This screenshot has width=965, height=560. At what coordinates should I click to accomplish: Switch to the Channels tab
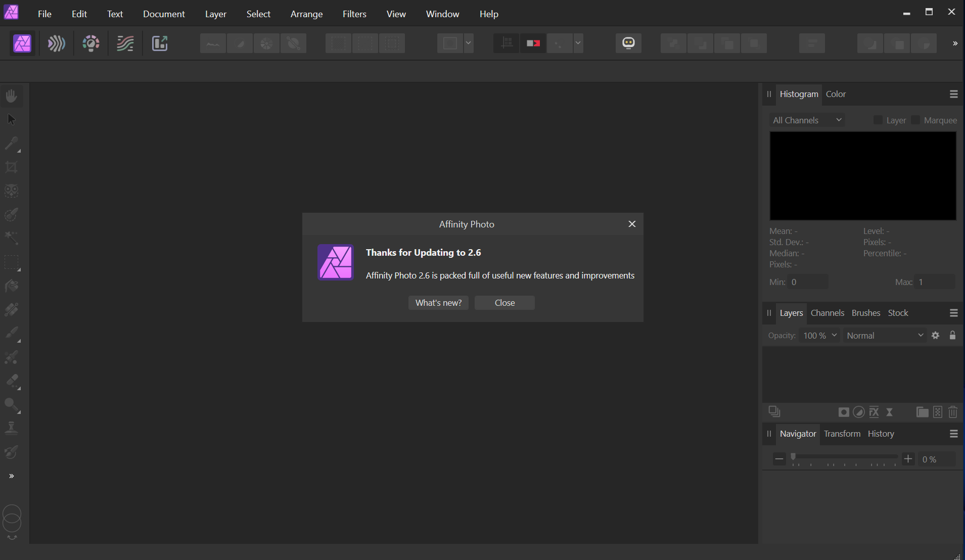(827, 313)
